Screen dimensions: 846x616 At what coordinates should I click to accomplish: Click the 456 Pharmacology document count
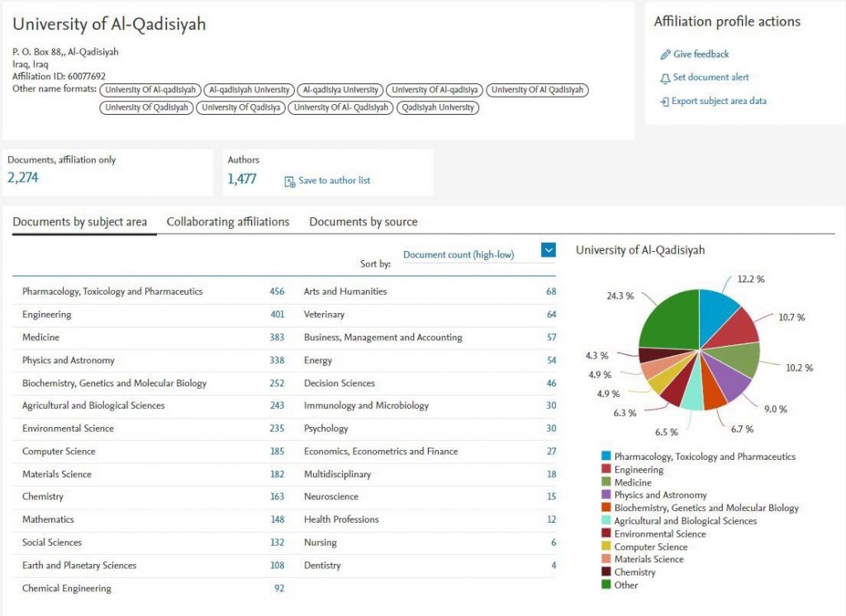click(x=276, y=291)
